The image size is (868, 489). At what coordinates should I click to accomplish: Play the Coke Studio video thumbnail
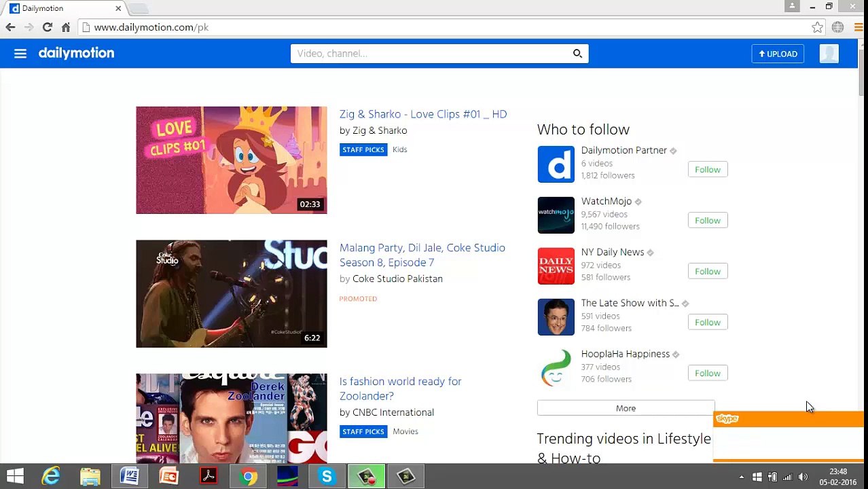[x=231, y=293]
